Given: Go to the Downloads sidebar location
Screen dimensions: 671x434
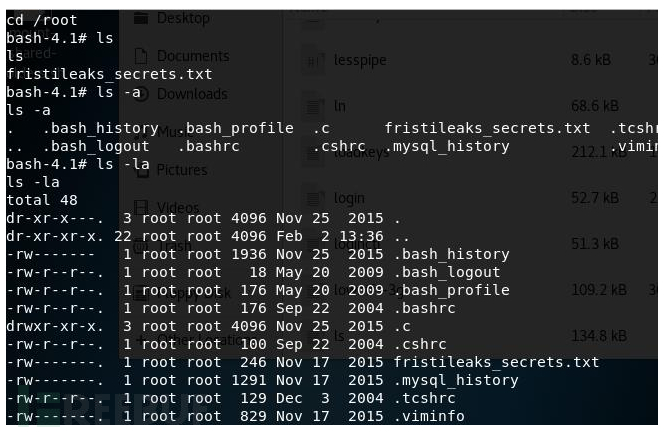Looking at the screenshot, I should pos(192,94).
